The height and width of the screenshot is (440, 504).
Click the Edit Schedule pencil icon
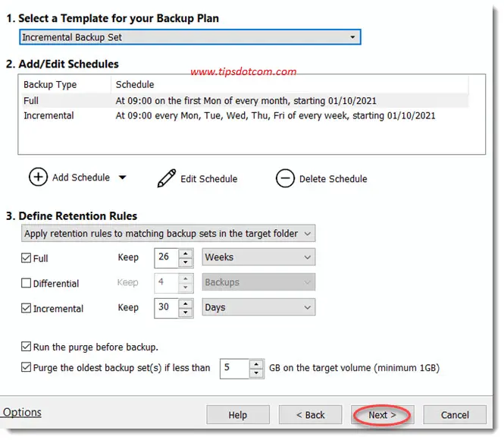coord(167,178)
